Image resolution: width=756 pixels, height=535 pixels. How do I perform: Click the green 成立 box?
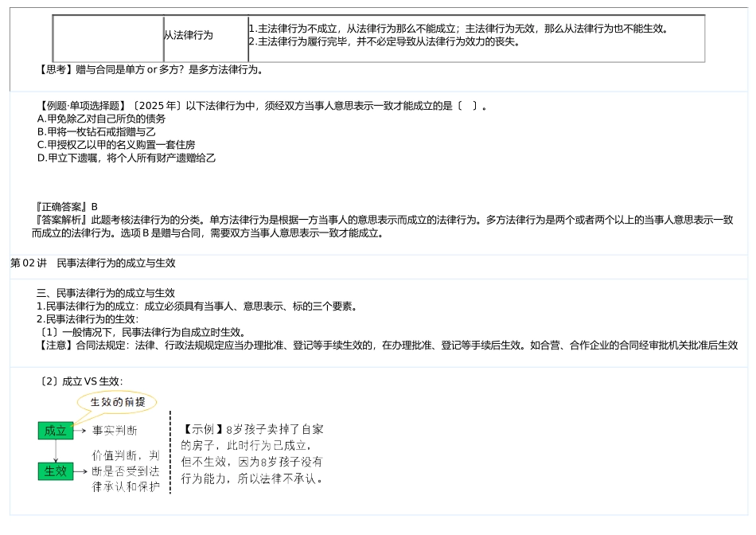click(56, 431)
